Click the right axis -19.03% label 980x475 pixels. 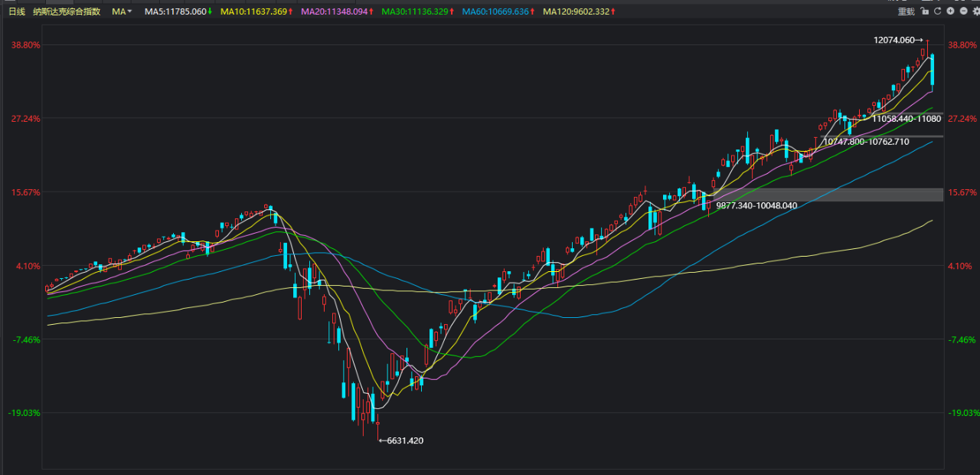(x=964, y=413)
